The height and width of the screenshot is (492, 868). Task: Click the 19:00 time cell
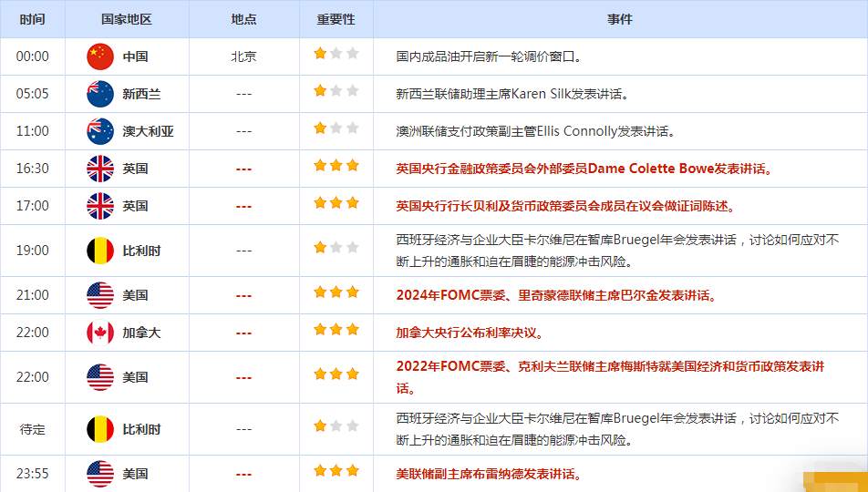tap(32, 251)
